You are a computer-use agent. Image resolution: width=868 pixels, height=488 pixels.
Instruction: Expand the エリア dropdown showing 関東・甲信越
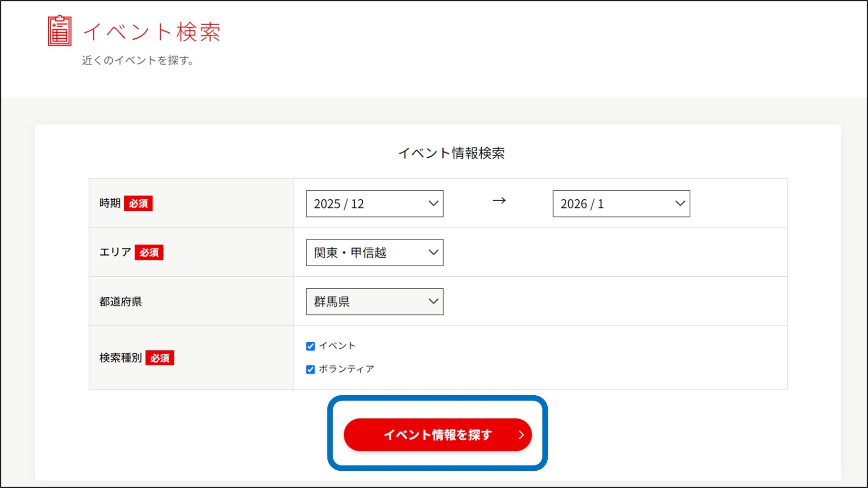pyautogui.click(x=374, y=252)
